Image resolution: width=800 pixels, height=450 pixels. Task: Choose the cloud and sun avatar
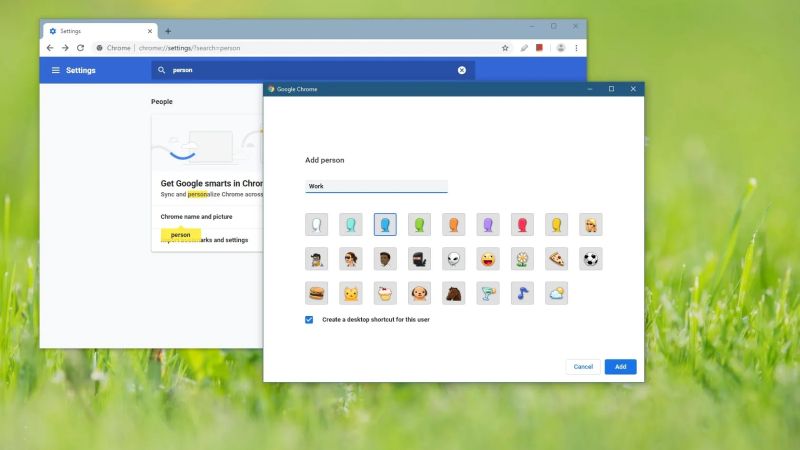pos(557,293)
